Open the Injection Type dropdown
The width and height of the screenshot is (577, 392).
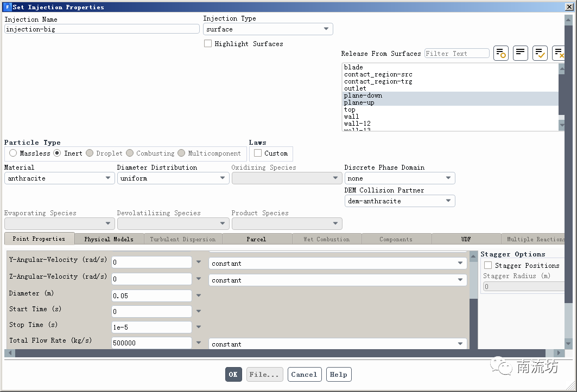268,29
